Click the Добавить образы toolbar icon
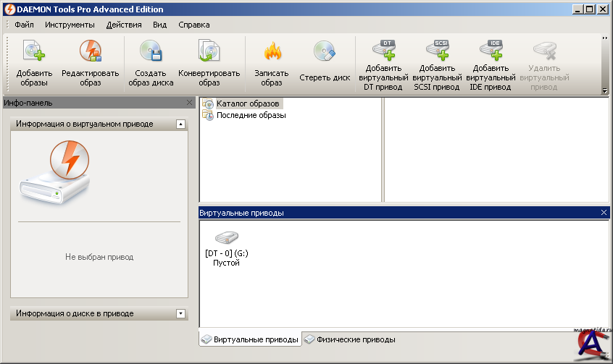 (x=33, y=52)
